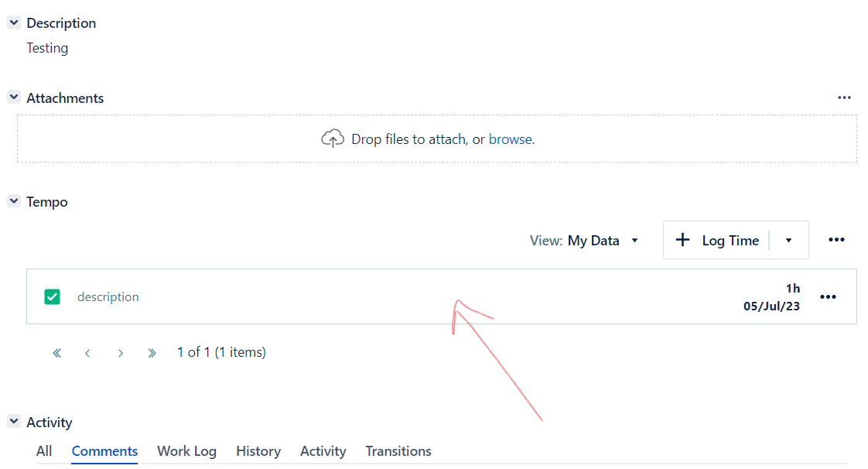Toggle the green worklog checkbox
Viewport: 868px width, 469px height.
(x=53, y=296)
